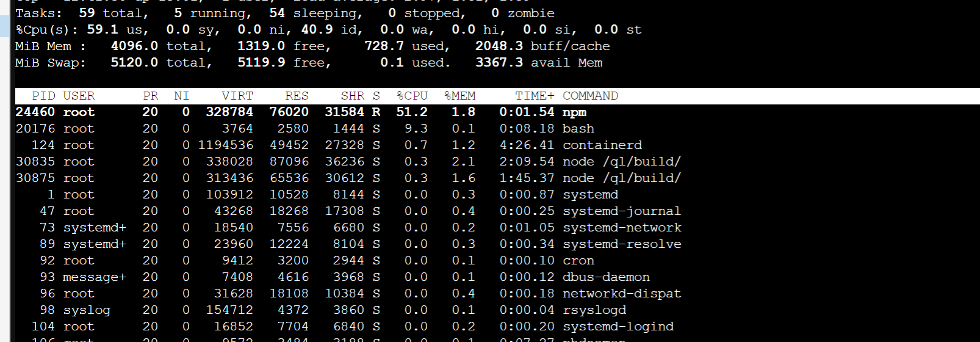The width and height of the screenshot is (980, 342).
Task: Click the bash command entry
Action: 578,129
